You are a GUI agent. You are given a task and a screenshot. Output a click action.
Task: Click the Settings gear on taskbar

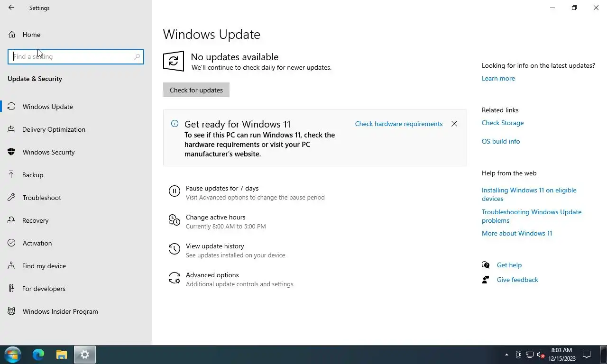pyautogui.click(x=85, y=355)
